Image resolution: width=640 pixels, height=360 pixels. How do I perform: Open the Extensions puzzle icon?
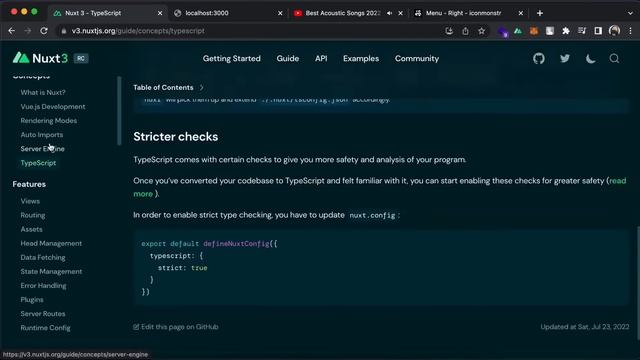(x=566, y=31)
